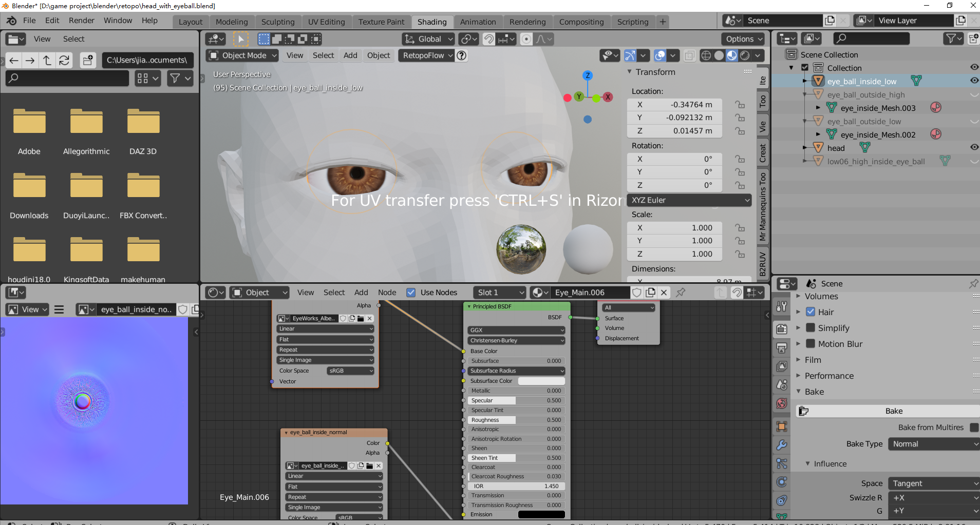This screenshot has width=980, height=525.
Task: Click the Bake button
Action: tap(888, 411)
